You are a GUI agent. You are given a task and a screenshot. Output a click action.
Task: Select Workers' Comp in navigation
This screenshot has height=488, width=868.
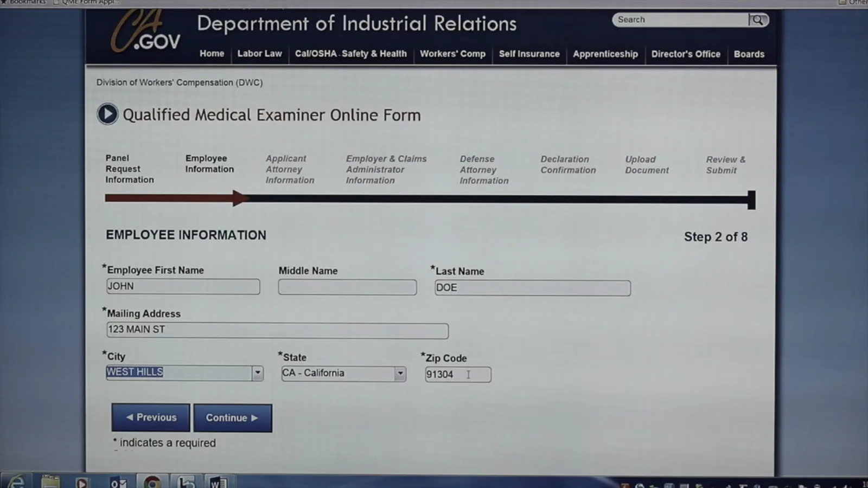(452, 54)
